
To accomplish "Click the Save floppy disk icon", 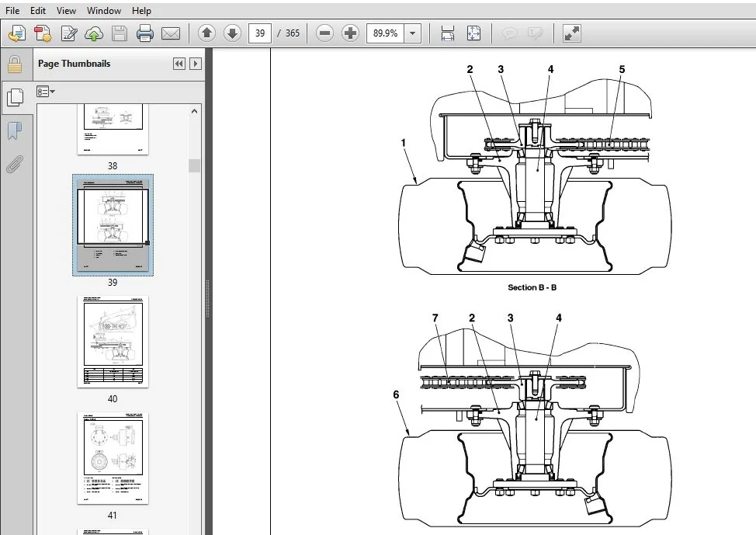I will [119, 33].
